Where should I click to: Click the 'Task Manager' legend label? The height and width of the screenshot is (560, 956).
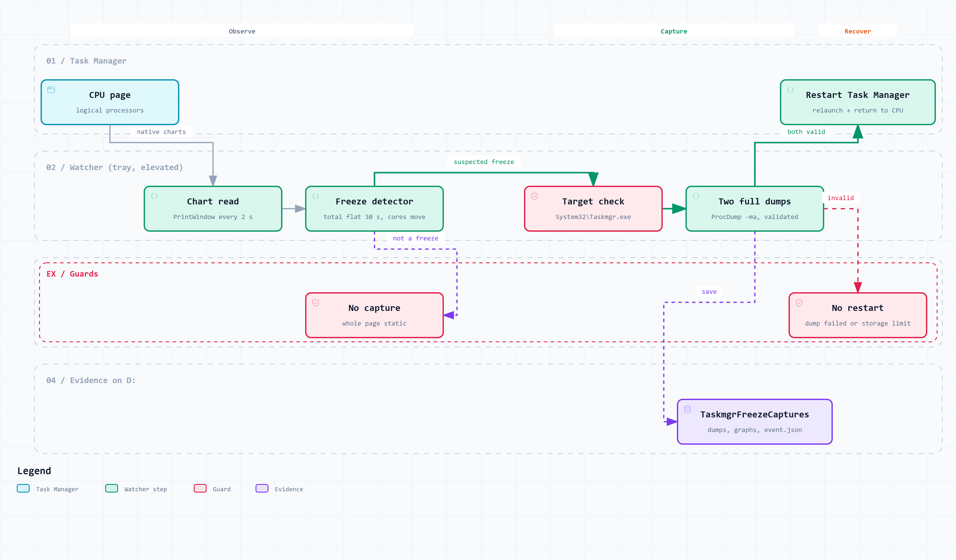pos(57,489)
